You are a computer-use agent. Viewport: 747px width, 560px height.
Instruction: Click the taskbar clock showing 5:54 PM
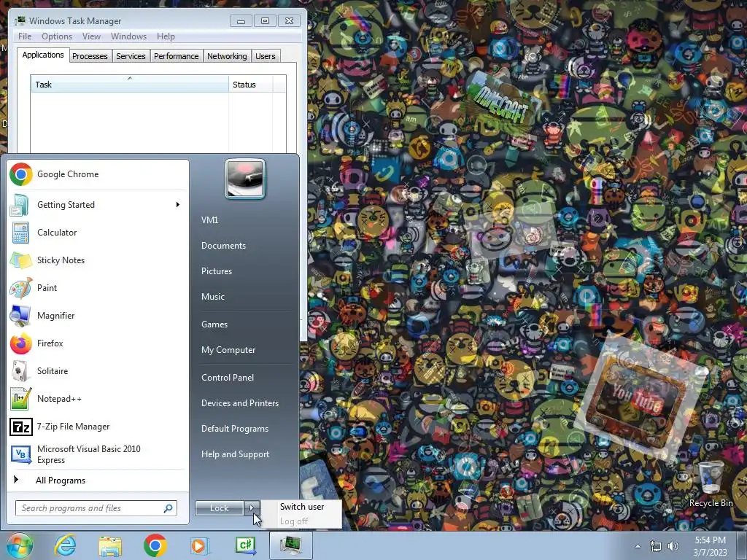[710, 546]
